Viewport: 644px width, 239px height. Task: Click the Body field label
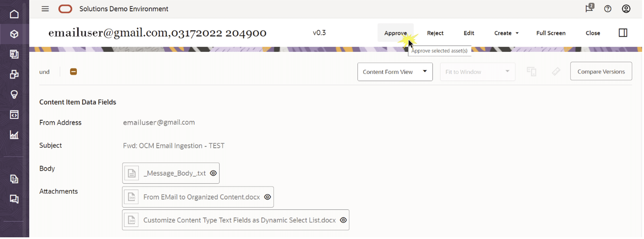click(47, 168)
